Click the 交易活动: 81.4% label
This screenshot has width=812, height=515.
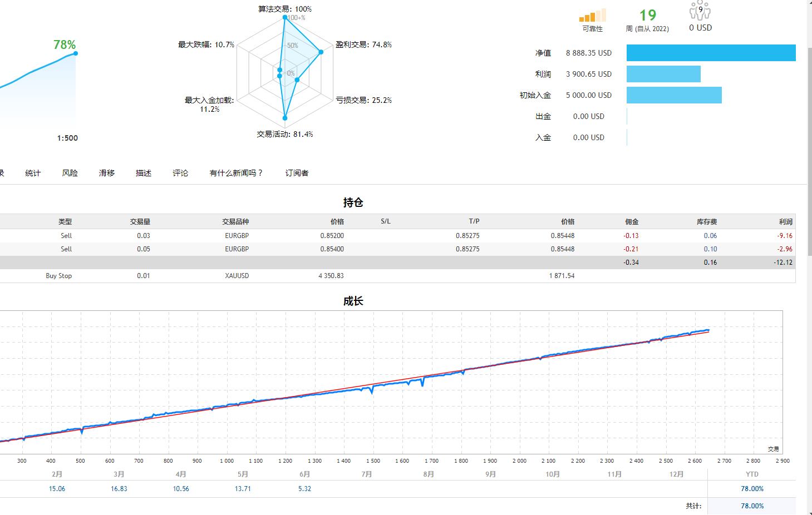(x=285, y=134)
